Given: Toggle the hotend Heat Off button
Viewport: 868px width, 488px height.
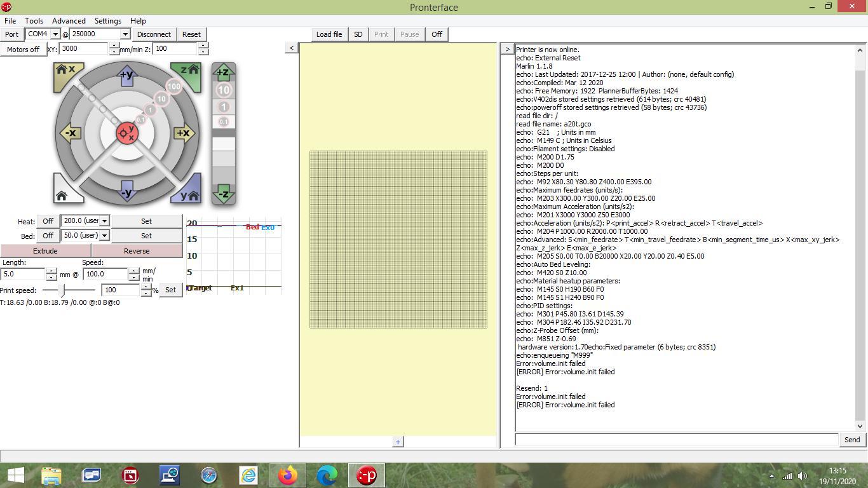Looking at the screenshot, I should [48, 221].
